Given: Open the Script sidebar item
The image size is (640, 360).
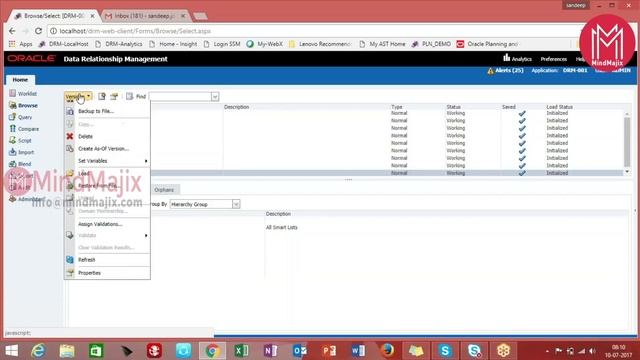Looking at the screenshot, I should point(20,140).
